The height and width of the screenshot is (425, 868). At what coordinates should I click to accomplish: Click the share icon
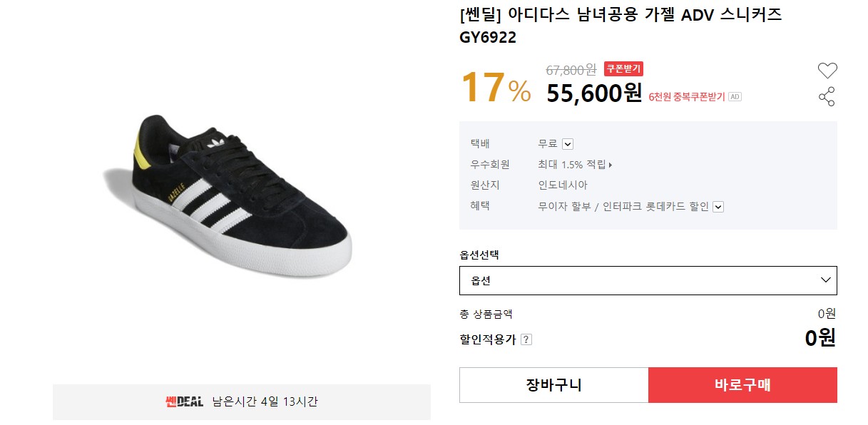827,97
